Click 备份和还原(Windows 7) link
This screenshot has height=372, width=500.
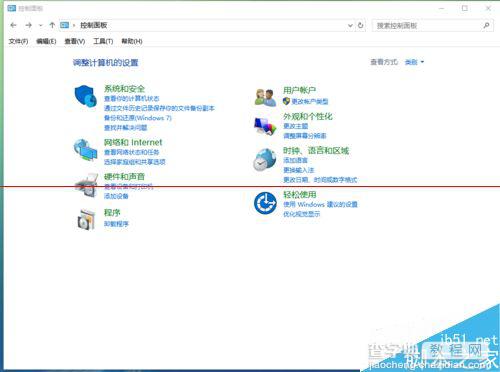click(x=138, y=118)
